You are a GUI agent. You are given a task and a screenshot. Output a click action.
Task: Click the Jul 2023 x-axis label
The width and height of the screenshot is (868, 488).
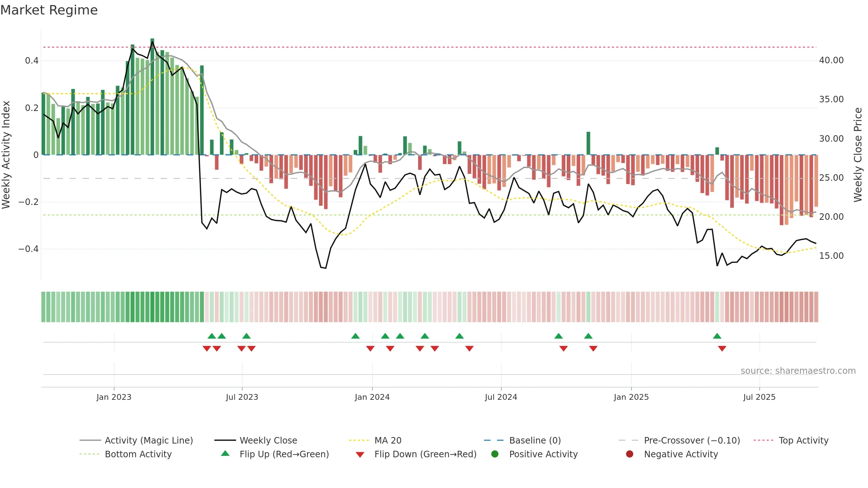point(242,397)
